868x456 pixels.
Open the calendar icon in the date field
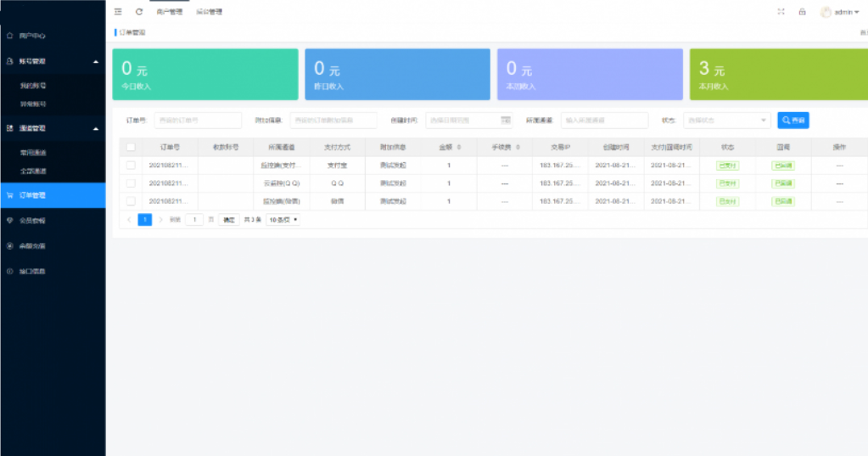point(507,121)
